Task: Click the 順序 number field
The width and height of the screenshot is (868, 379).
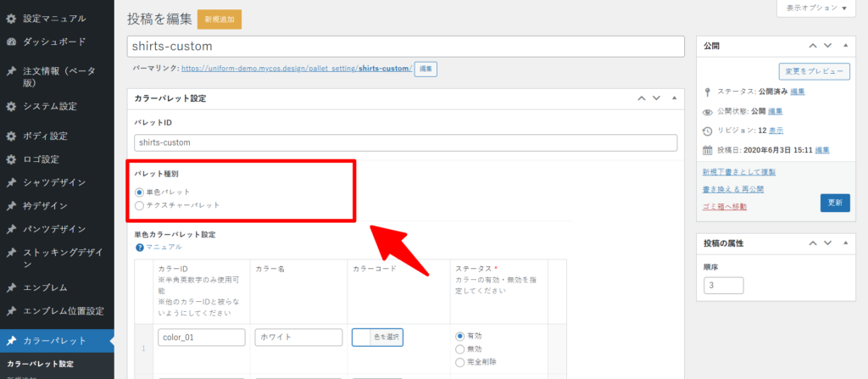Action: [724, 286]
